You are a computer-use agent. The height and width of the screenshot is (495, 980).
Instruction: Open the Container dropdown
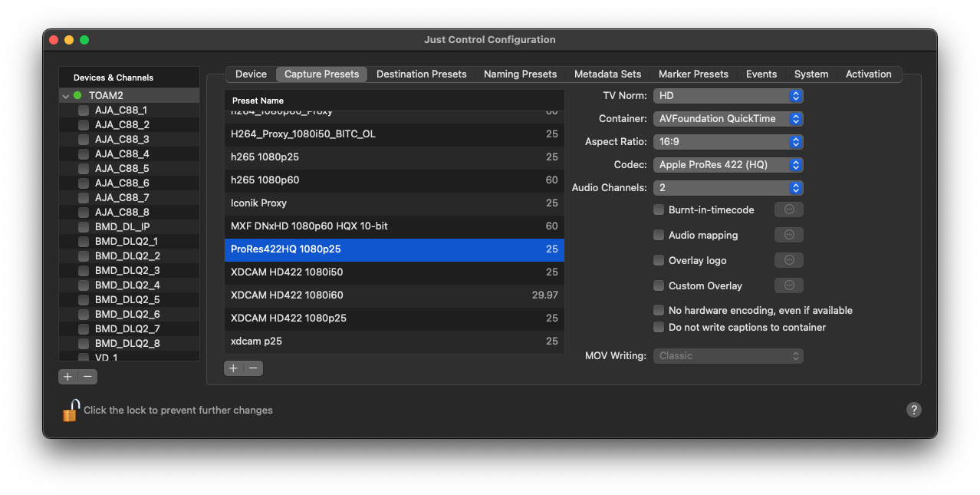click(x=728, y=119)
